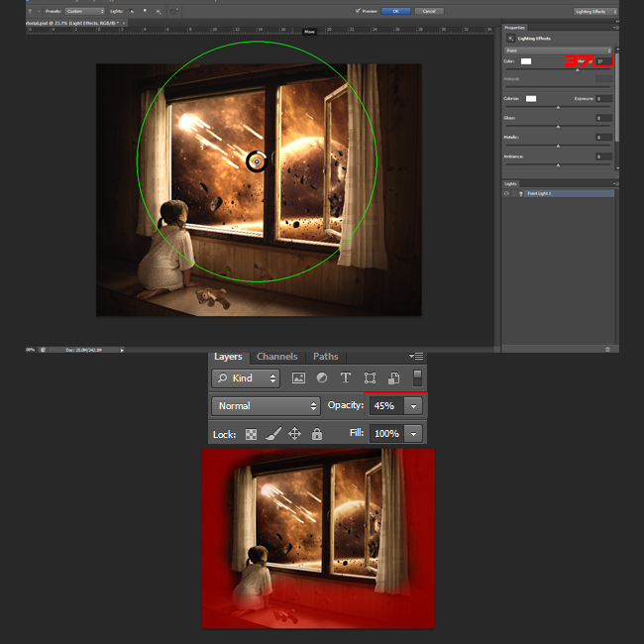Toggle the layer filtering on/off switch

[x=418, y=377]
